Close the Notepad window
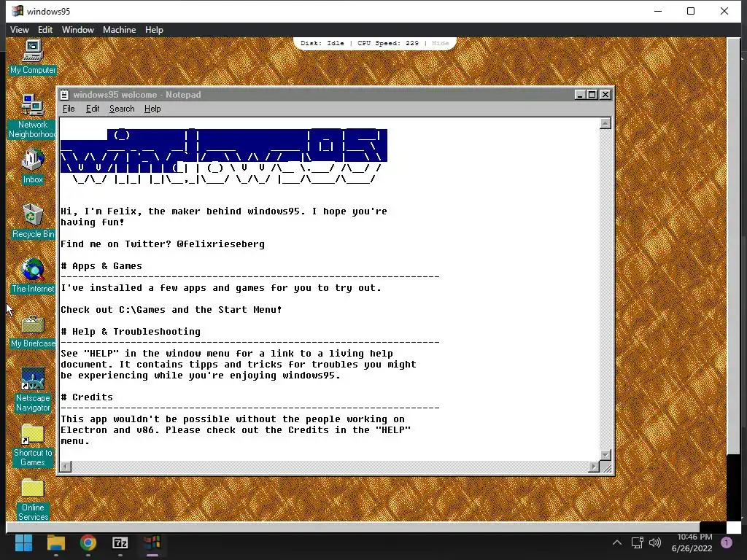 point(605,95)
